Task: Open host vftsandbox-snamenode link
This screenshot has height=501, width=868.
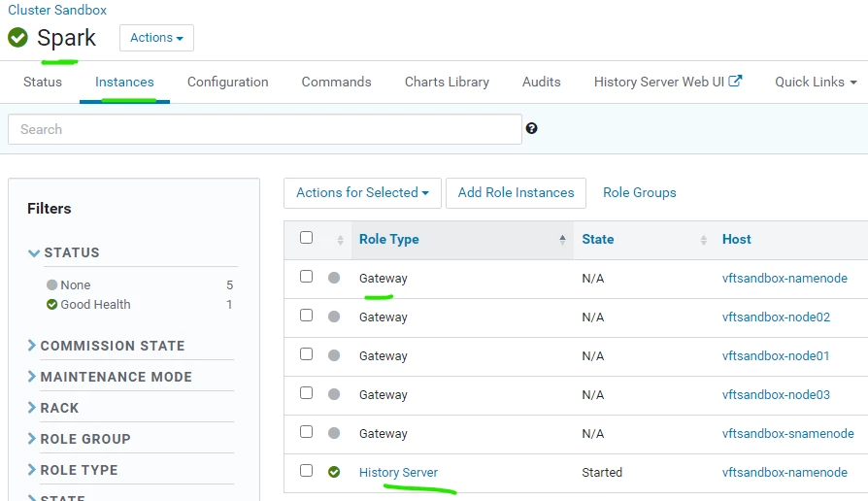Action: coord(787,433)
